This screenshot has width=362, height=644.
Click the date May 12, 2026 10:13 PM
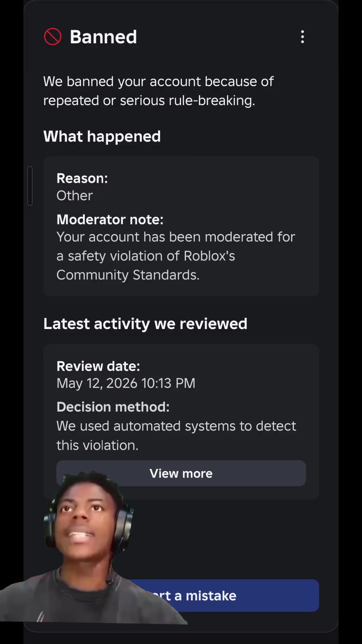click(x=126, y=383)
